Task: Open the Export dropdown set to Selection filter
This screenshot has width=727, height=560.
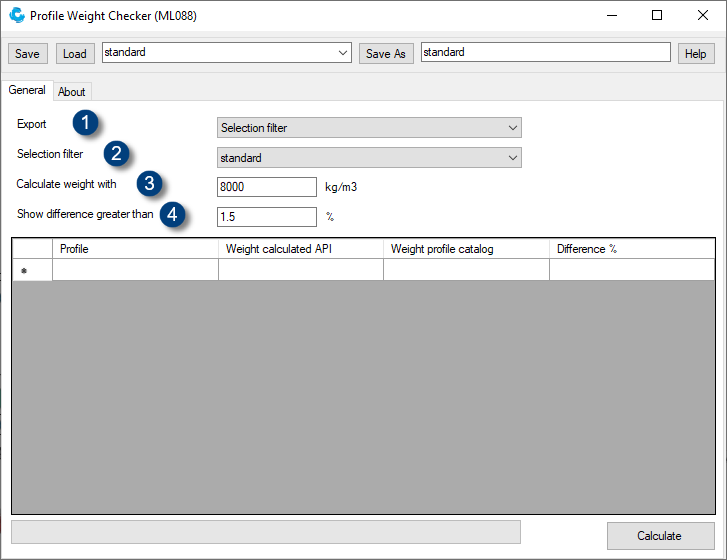Action: 369,128
